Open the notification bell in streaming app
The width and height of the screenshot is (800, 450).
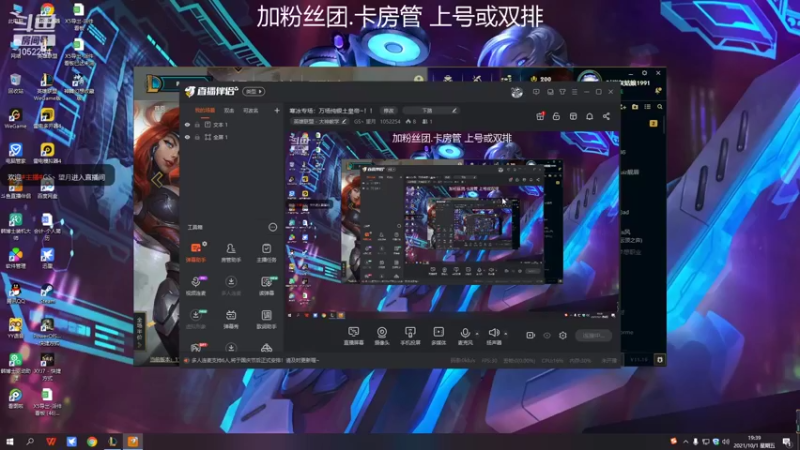point(589,116)
